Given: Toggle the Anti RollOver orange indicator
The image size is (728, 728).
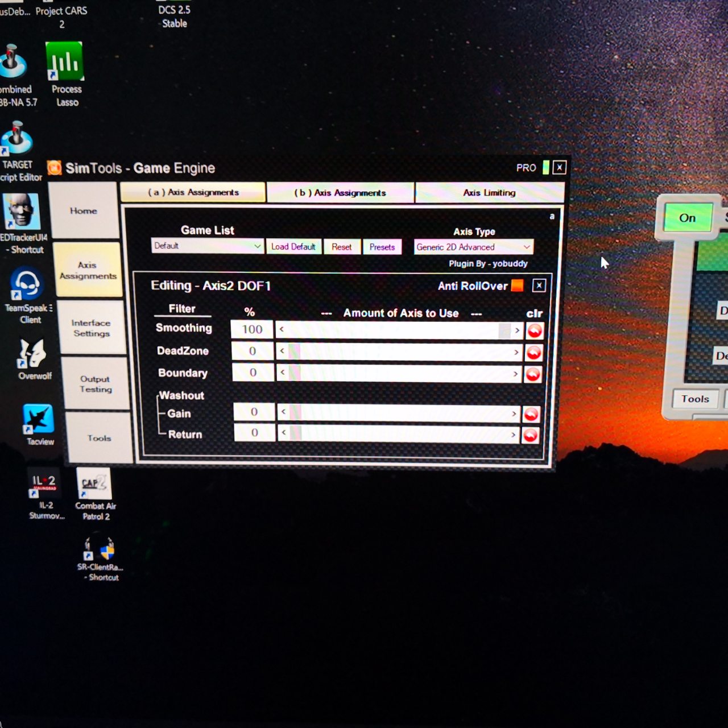Looking at the screenshot, I should 517,286.
